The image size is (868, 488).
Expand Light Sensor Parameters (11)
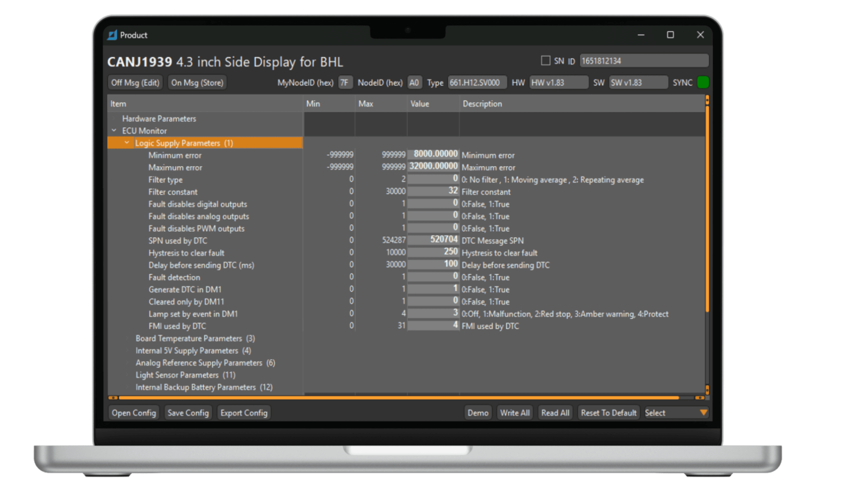click(128, 375)
